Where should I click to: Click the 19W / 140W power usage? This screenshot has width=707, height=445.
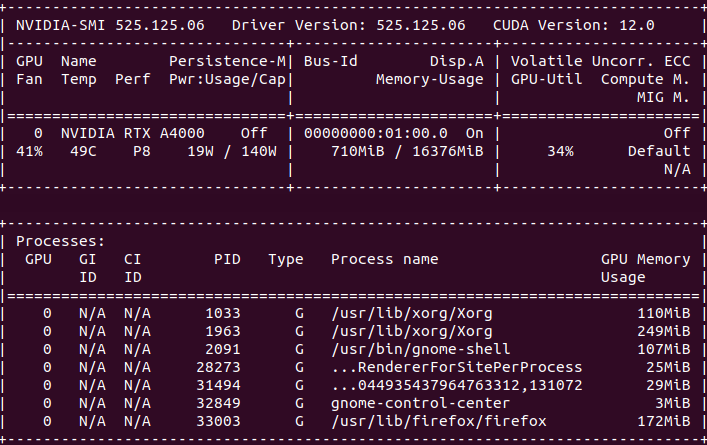click(232, 151)
